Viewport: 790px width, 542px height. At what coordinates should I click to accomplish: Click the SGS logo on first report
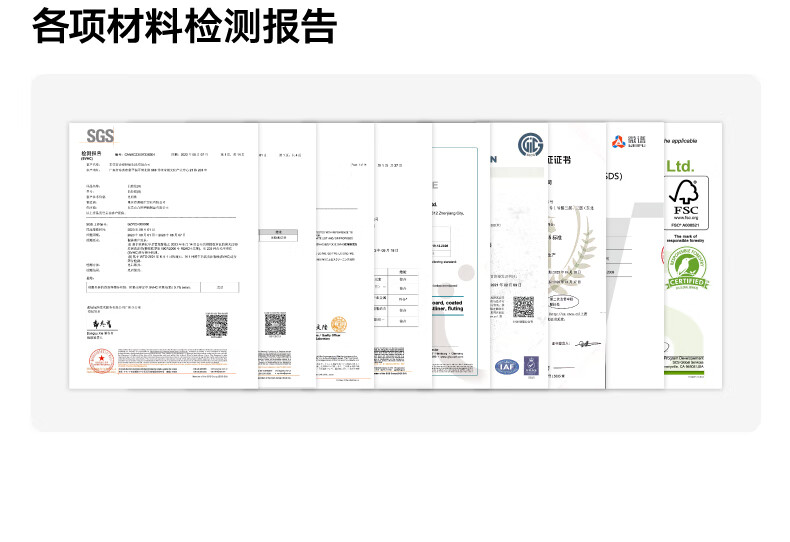pos(100,136)
